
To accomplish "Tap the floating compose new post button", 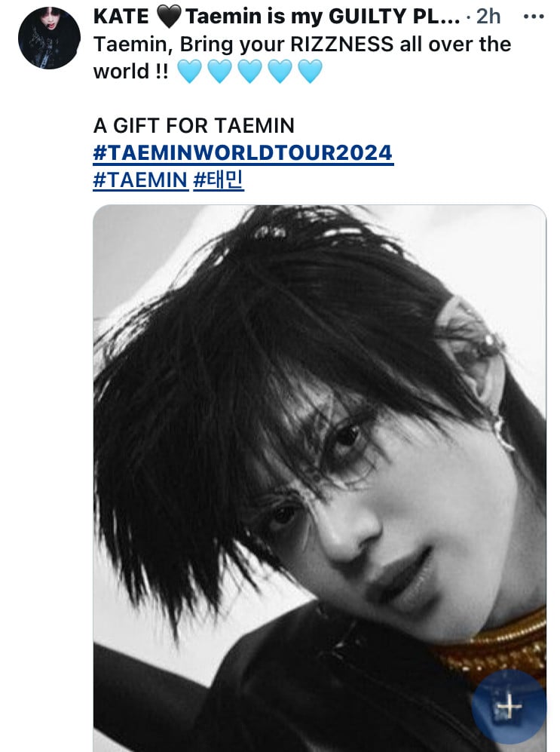I will point(509,707).
